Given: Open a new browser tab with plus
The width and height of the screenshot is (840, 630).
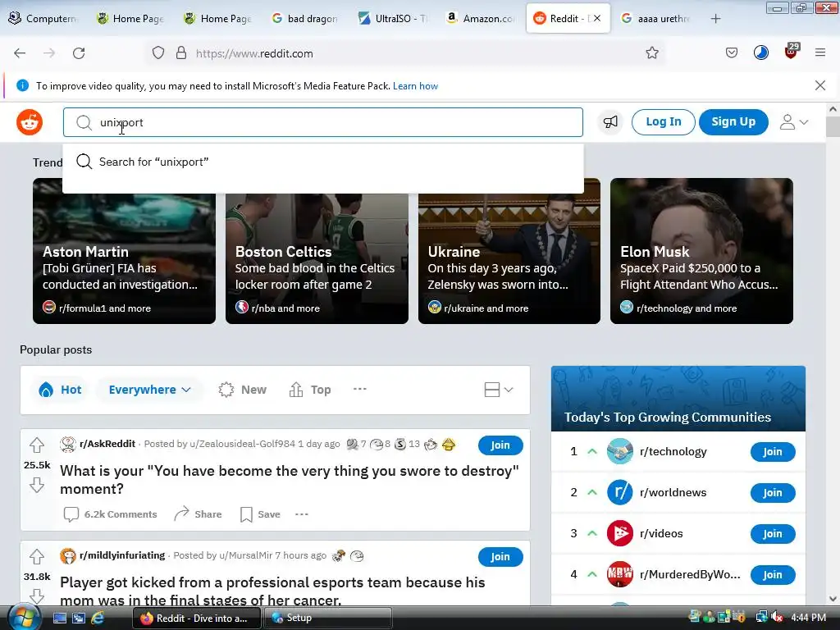Looking at the screenshot, I should pyautogui.click(x=715, y=19).
